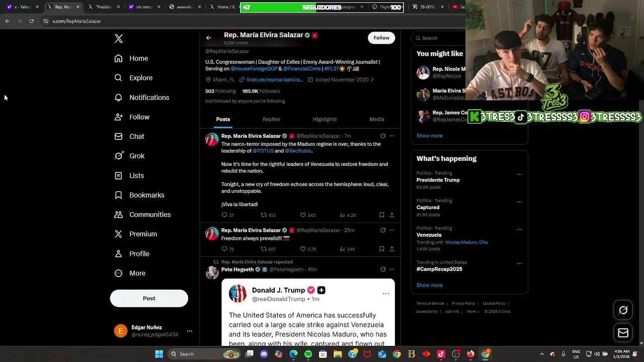
Task: Open Discord from the taskbar
Action: click(264, 354)
